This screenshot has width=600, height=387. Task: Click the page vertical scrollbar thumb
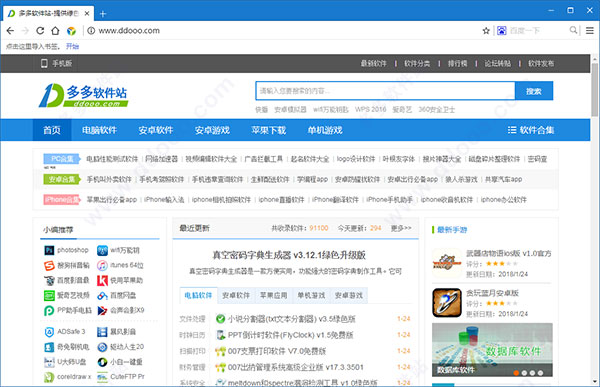pos(594,90)
